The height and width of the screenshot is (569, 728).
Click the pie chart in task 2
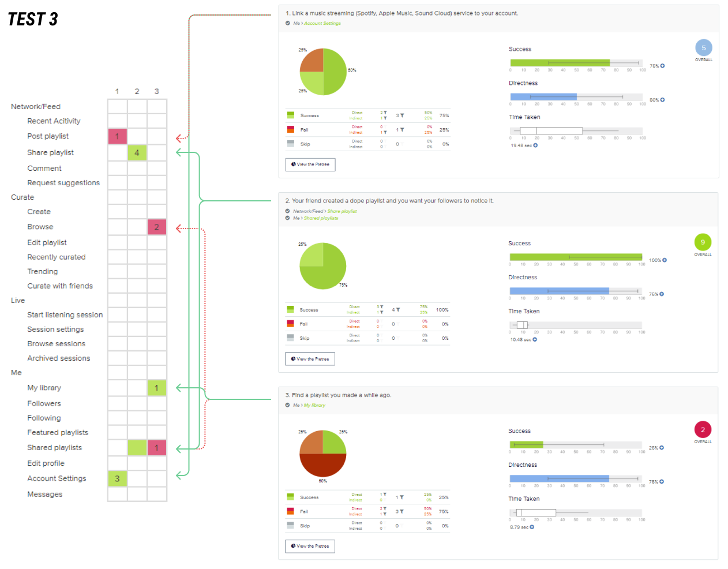(x=323, y=266)
